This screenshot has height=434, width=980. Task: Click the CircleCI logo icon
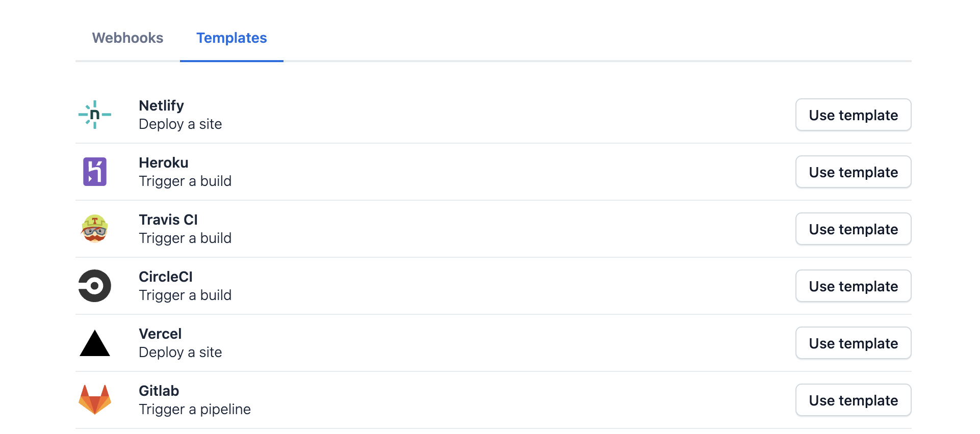[95, 286]
